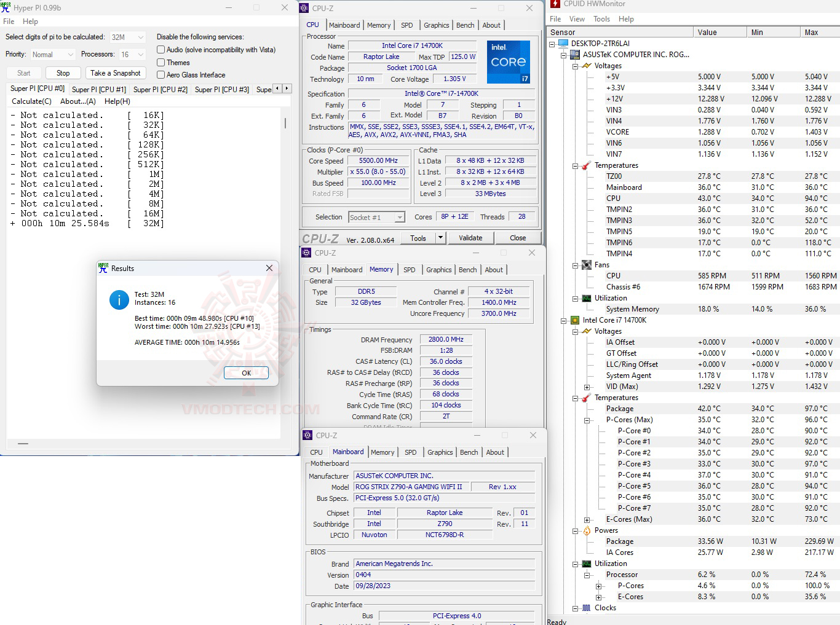Click the Temperatures thermometer icon under ASUSTeK node

pos(587,165)
